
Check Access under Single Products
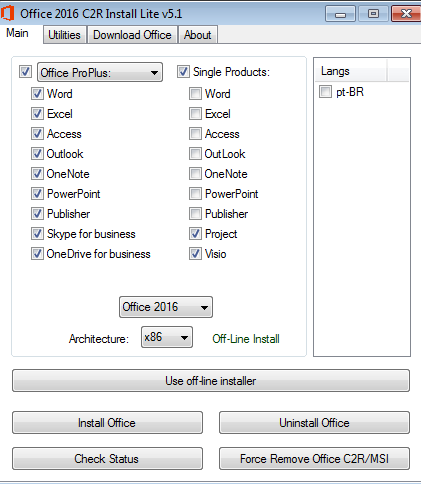[195, 134]
